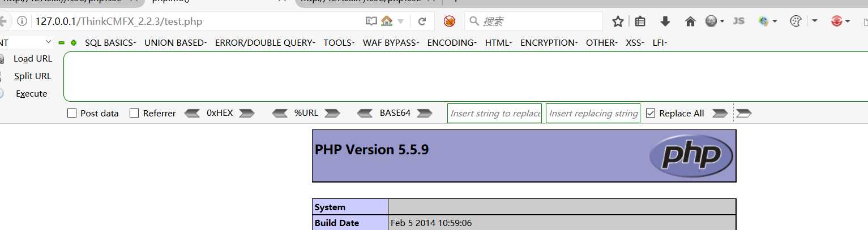Click the white outlined arrow at row end
Image resolution: width=868 pixels, height=230 pixels.
pos(743,113)
